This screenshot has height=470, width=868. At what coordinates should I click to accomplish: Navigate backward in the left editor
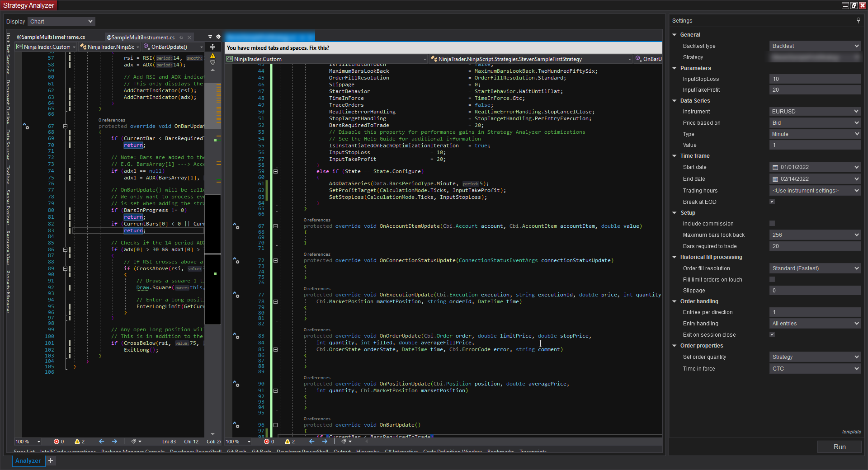point(101,442)
